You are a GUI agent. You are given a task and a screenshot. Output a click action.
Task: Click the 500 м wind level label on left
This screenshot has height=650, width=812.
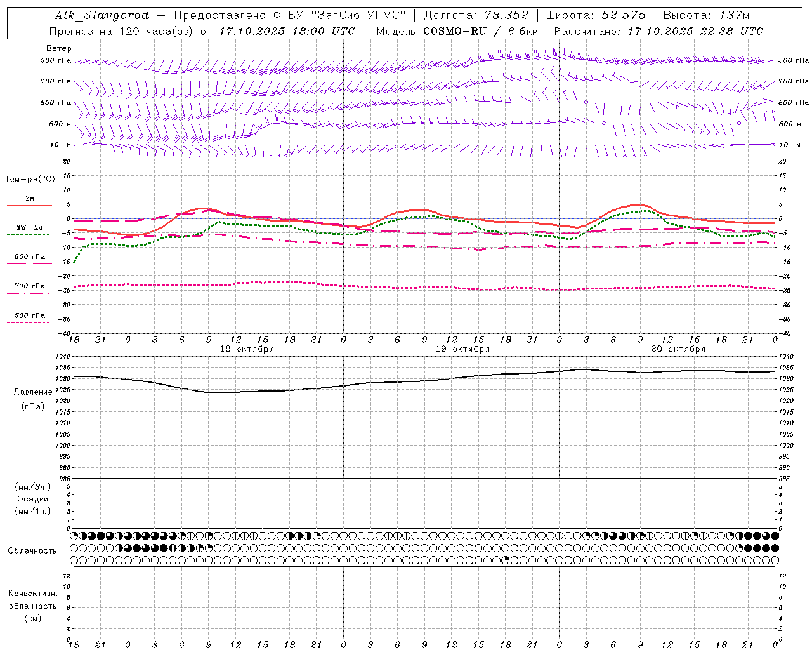(x=60, y=124)
